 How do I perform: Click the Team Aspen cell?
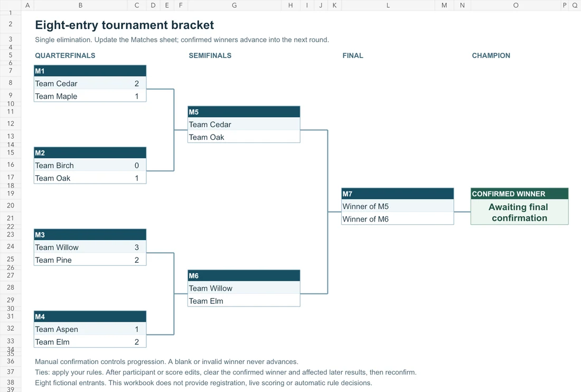(81, 329)
